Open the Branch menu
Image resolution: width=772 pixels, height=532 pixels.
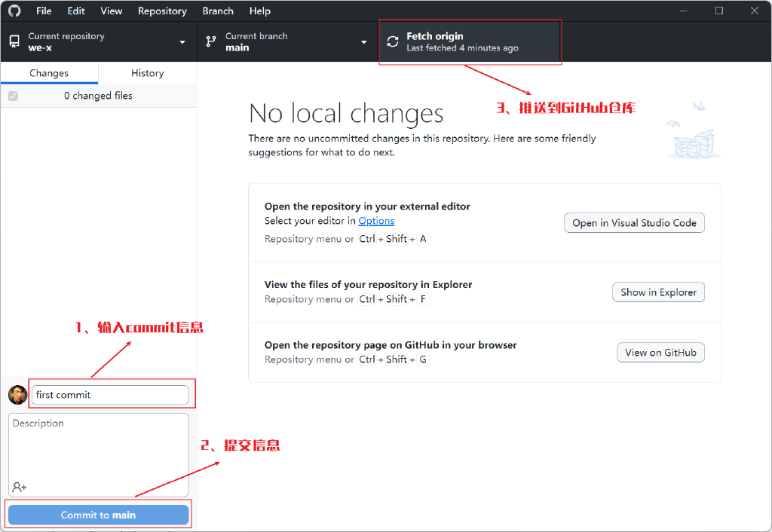pyautogui.click(x=218, y=11)
